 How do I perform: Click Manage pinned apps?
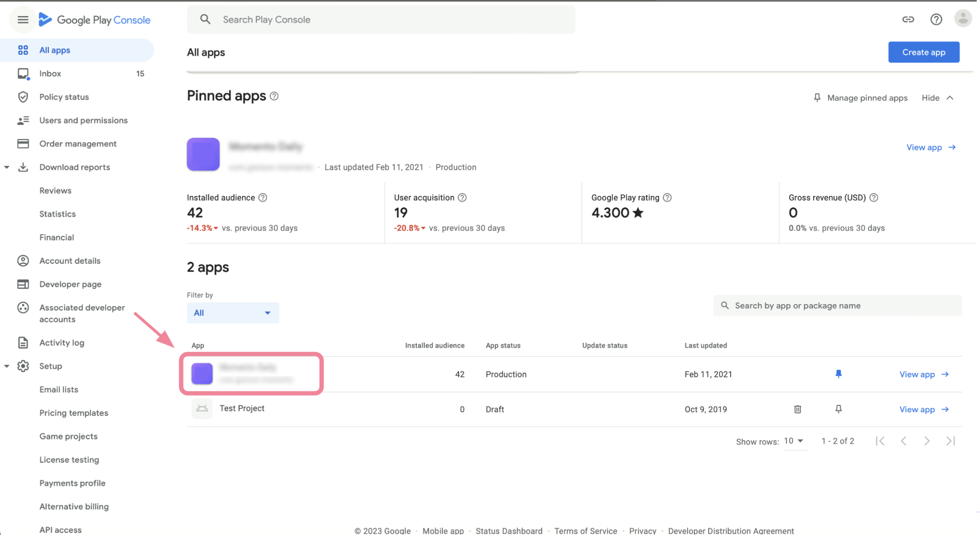point(861,98)
